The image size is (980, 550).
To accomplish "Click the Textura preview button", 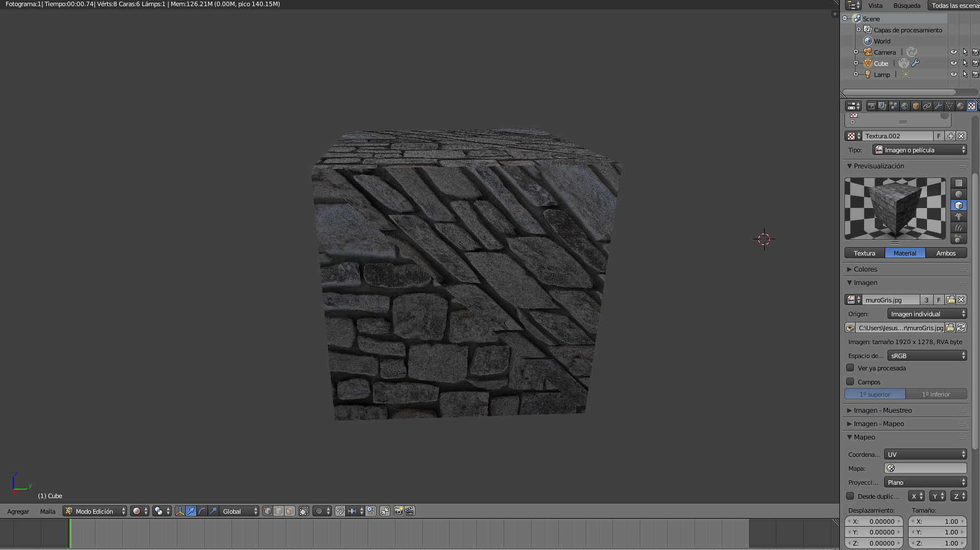I will click(x=865, y=253).
